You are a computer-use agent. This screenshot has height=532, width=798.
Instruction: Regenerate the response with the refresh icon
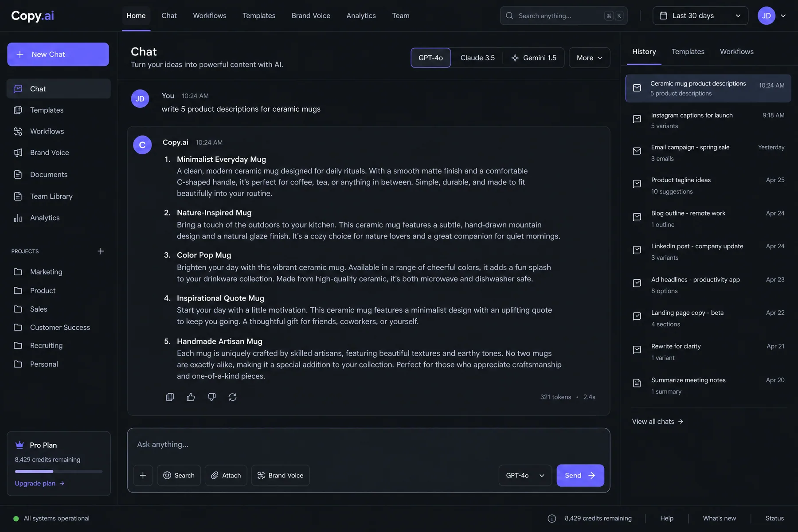coord(232,397)
